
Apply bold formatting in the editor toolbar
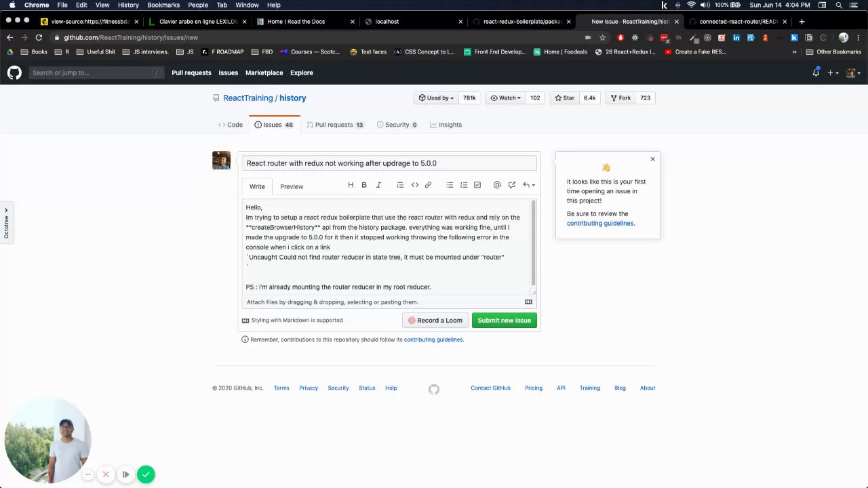pyautogui.click(x=364, y=185)
